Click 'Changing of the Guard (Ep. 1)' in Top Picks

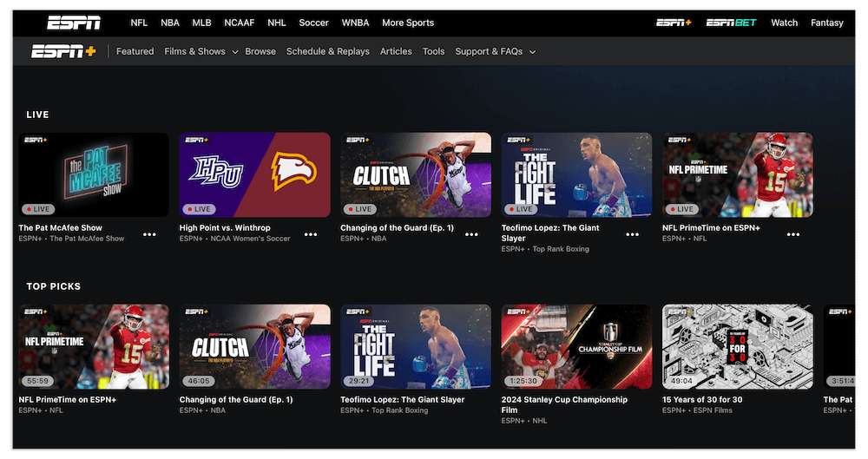(x=236, y=399)
